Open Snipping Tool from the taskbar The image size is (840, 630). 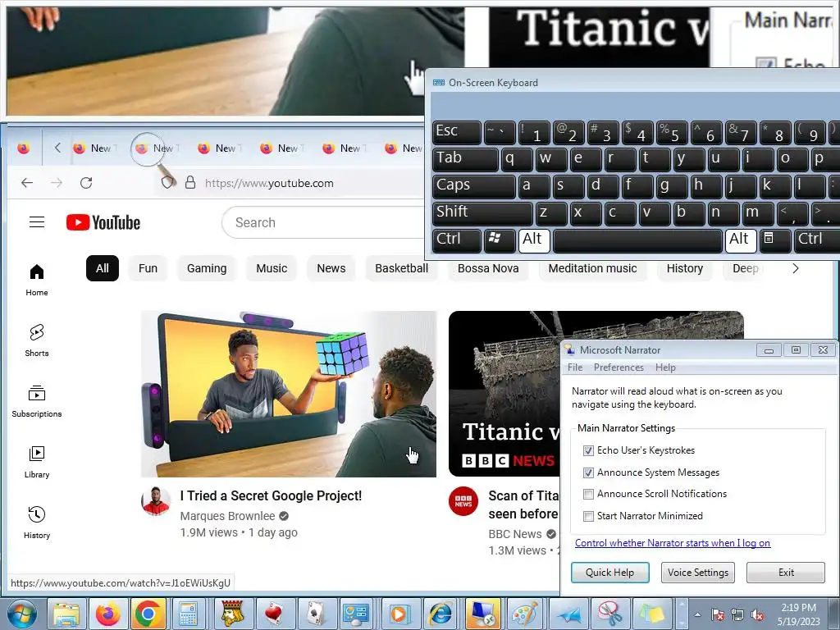click(609, 614)
